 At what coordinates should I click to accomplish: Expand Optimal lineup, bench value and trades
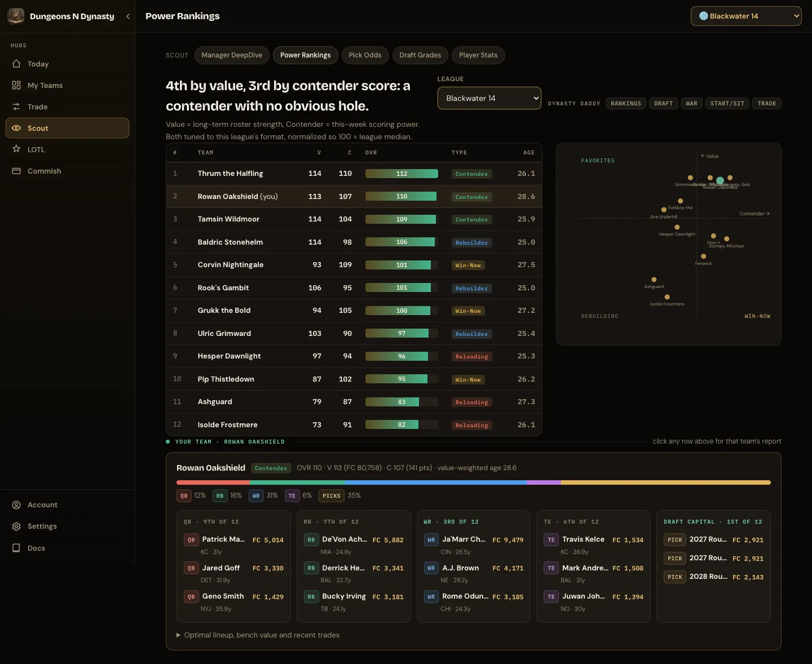258,635
